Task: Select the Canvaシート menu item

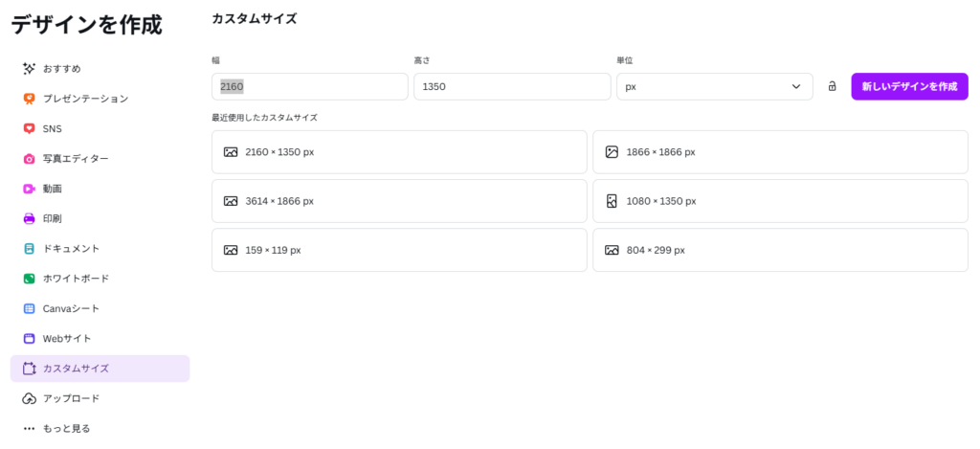Action: [70, 308]
